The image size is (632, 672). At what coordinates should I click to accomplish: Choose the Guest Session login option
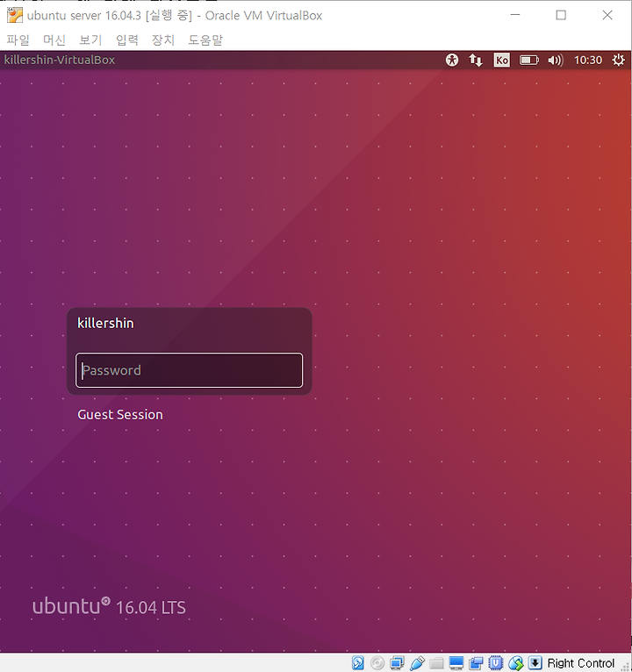[x=120, y=414]
